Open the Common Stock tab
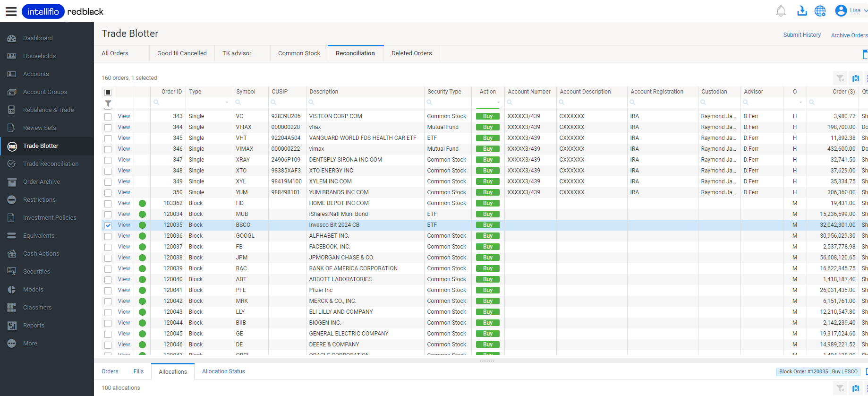The width and height of the screenshot is (868, 396). tap(299, 53)
